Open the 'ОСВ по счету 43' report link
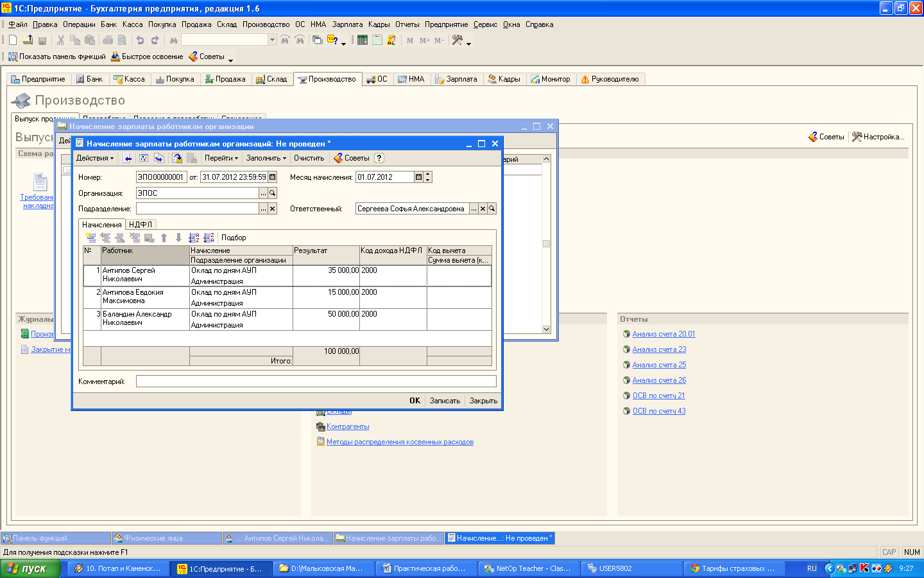 tap(659, 411)
